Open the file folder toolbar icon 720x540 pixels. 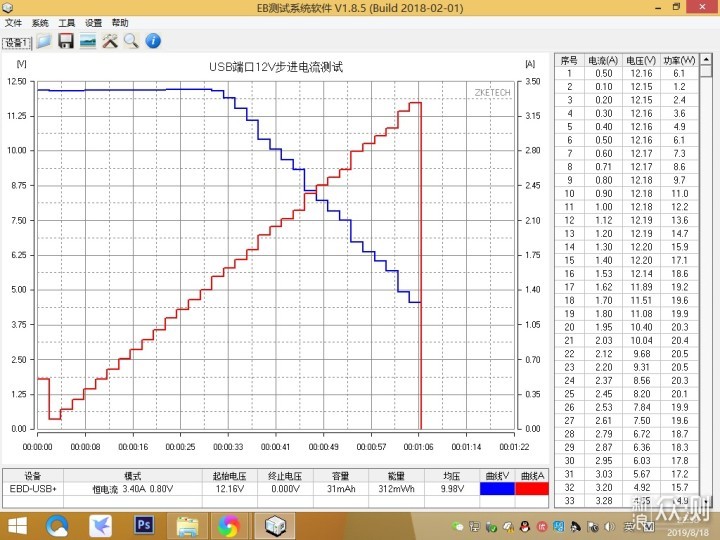point(44,41)
